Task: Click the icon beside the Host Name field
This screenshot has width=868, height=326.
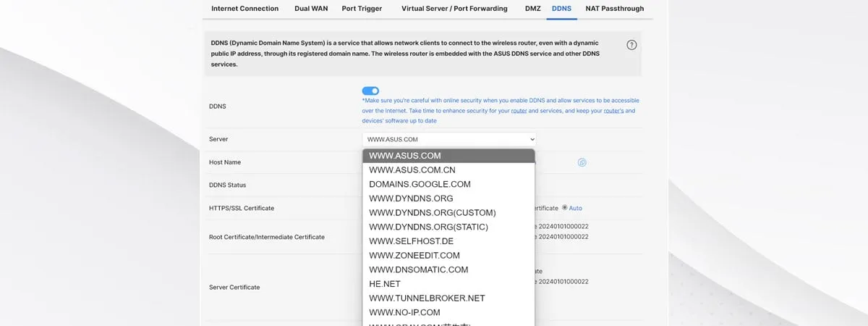Action: [582, 162]
